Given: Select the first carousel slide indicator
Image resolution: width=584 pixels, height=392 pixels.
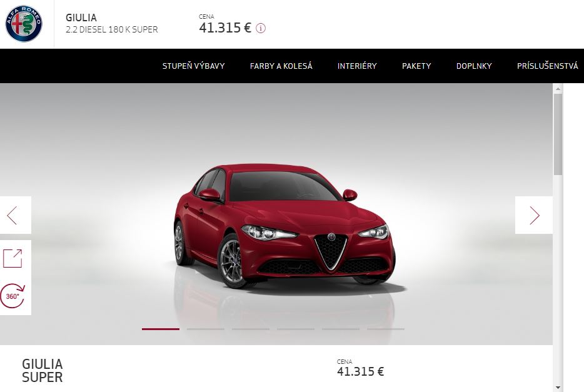Looking at the screenshot, I should pyautogui.click(x=161, y=329).
